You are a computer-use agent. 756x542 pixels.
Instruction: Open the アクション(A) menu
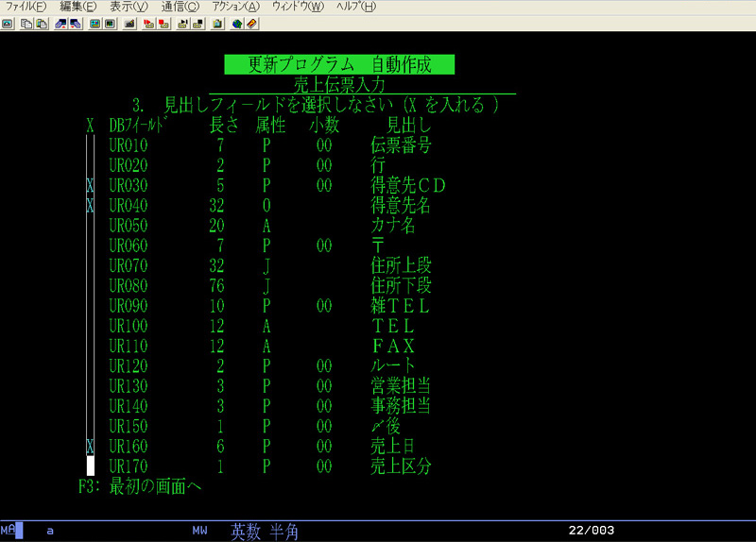point(235,7)
